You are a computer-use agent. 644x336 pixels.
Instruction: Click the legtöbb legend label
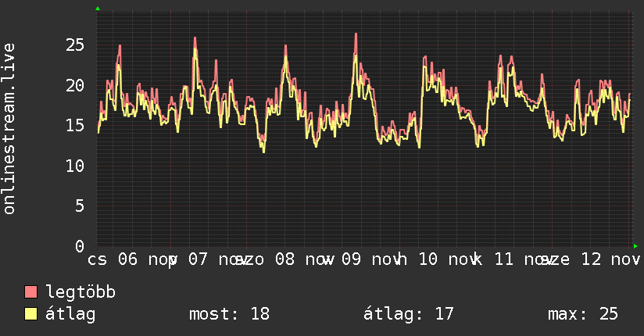click(x=80, y=291)
